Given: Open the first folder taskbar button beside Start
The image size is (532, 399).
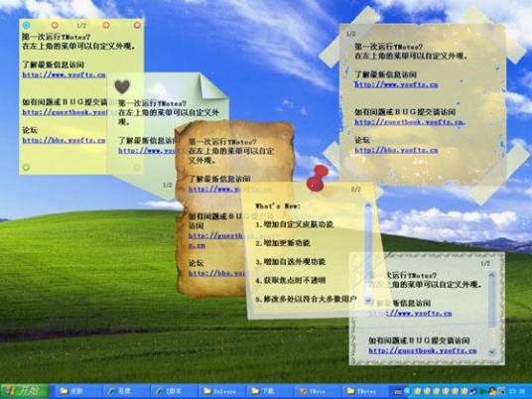Looking at the screenshot, I should [77, 391].
